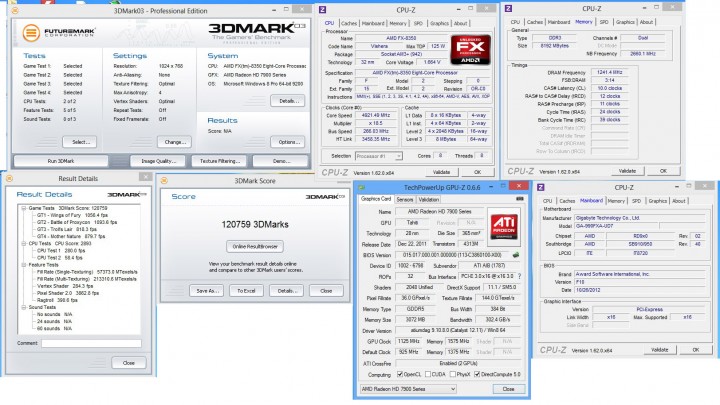Image resolution: width=720 pixels, height=405 pixels.
Task: Toggle the PhysX checkbox in GPU-Z
Action: 453,374
